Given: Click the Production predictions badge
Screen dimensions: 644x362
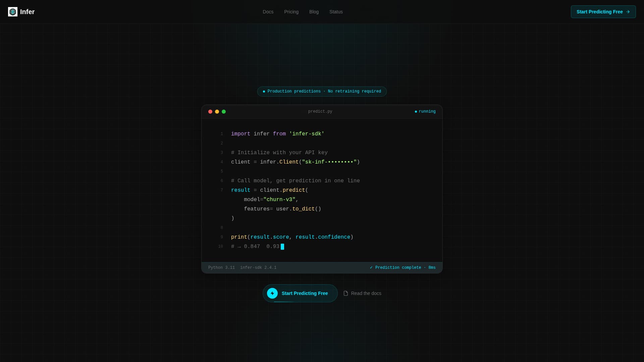Looking at the screenshot, I should click(x=322, y=92).
